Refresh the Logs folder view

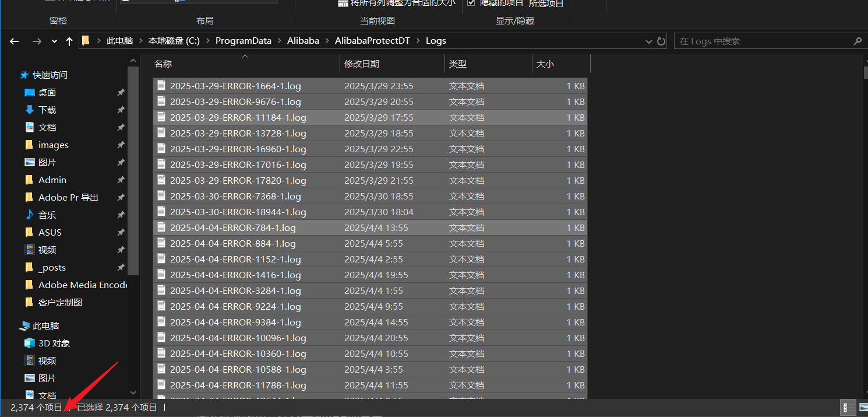pyautogui.click(x=661, y=41)
